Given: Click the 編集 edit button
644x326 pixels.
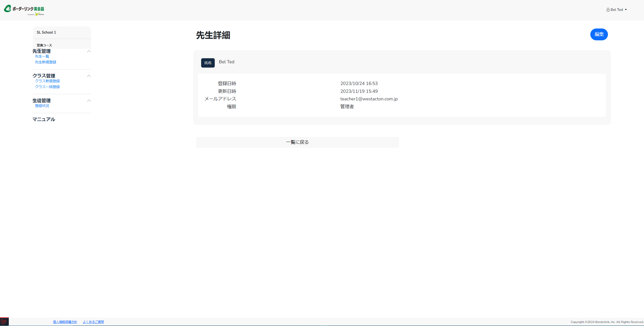Looking at the screenshot, I should pos(599,34).
